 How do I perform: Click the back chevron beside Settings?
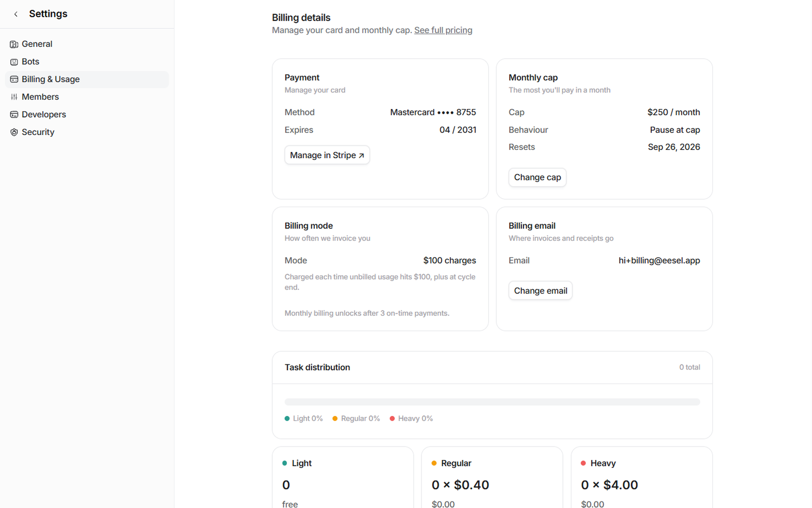click(x=16, y=14)
